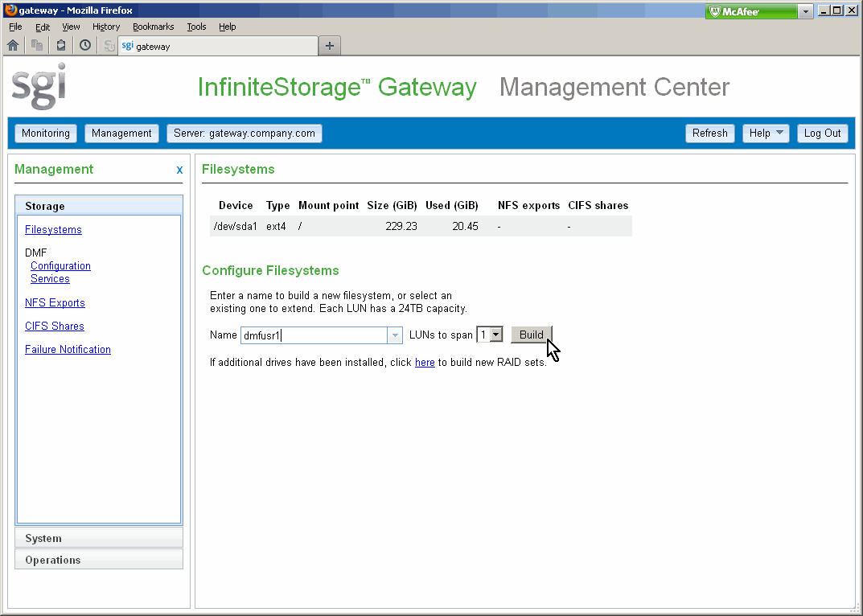Open the DMF Services link

point(50,278)
